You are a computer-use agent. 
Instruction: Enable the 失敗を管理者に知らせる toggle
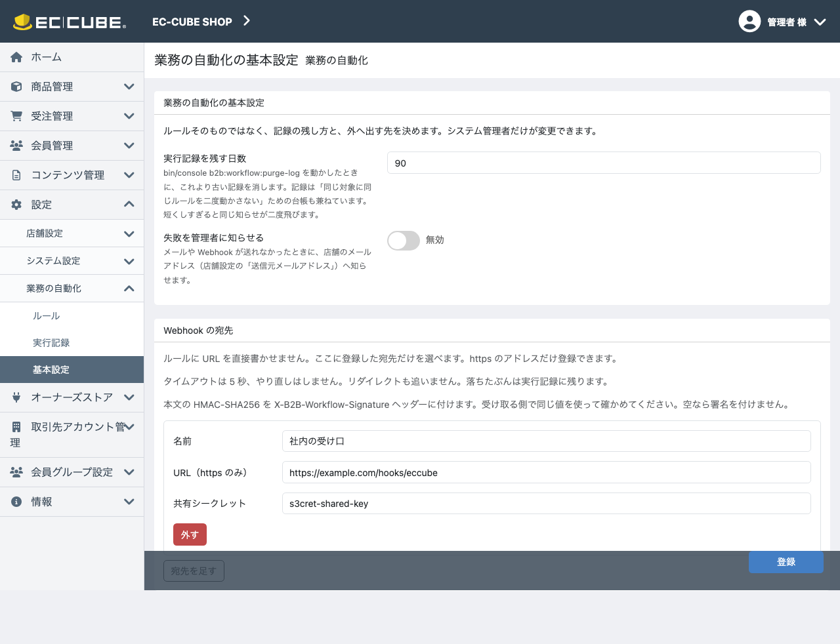coord(404,241)
